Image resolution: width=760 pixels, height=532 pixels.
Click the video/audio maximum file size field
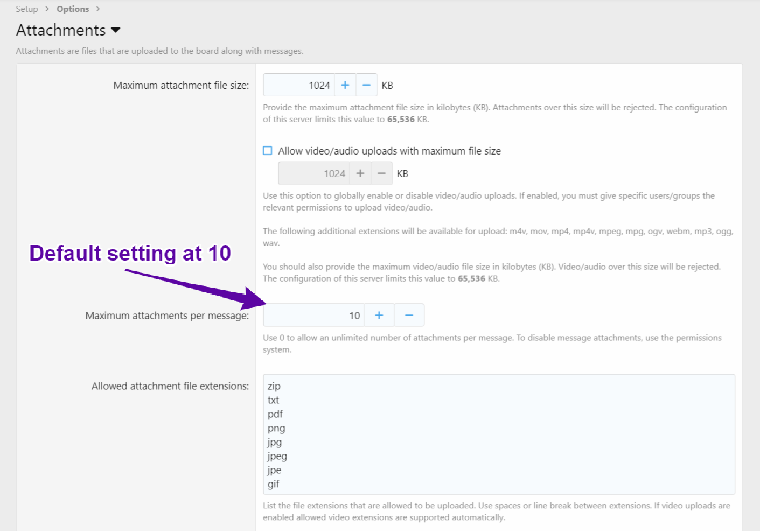pos(313,173)
